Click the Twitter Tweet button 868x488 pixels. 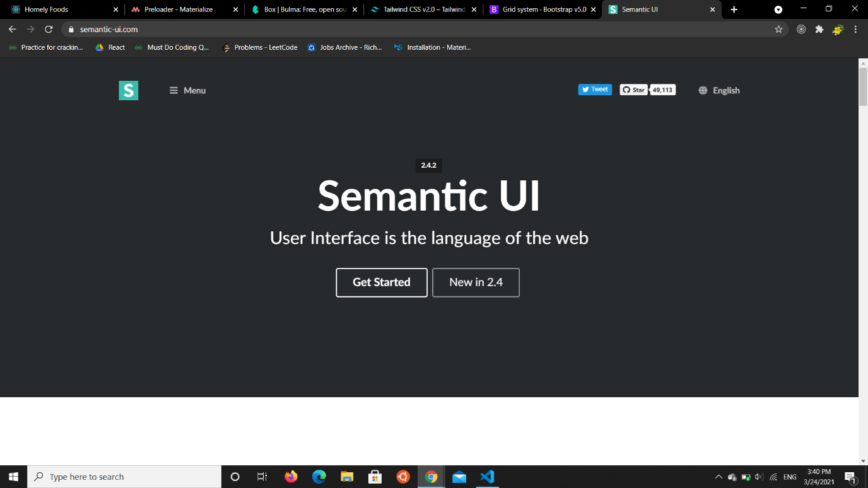click(595, 90)
